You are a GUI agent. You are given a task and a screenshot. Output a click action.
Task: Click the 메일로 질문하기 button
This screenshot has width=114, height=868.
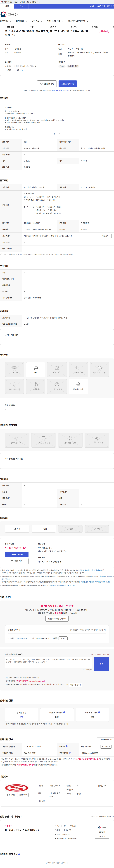[x=76, y=685]
